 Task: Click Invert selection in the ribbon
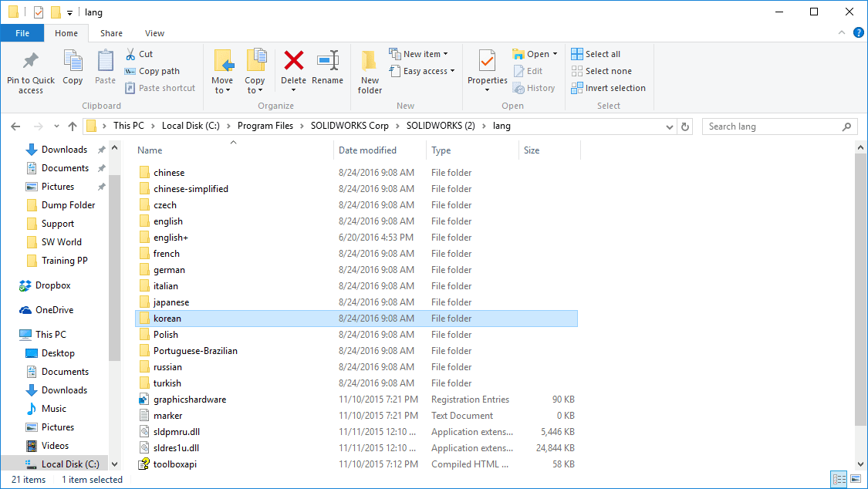[x=608, y=87]
